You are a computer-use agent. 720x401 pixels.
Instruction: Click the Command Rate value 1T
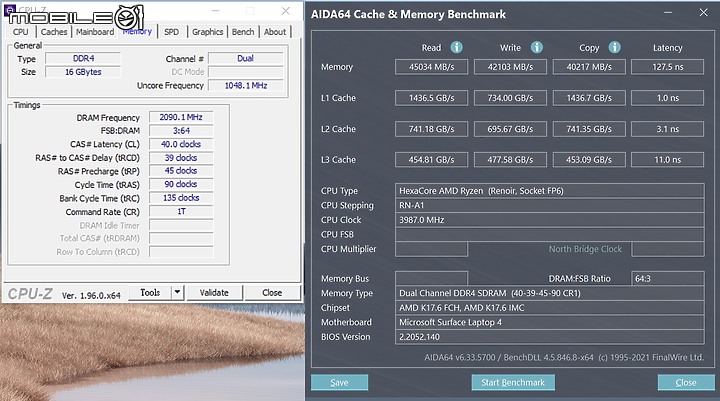181,211
